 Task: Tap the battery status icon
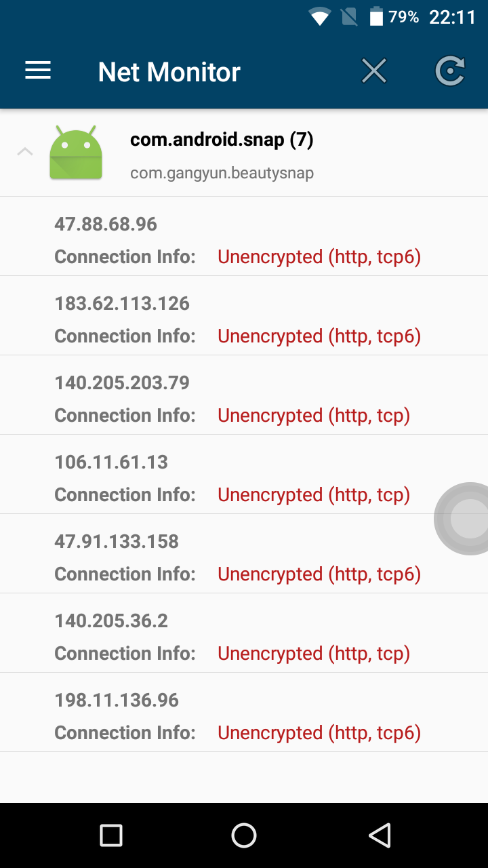pos(376,17)
